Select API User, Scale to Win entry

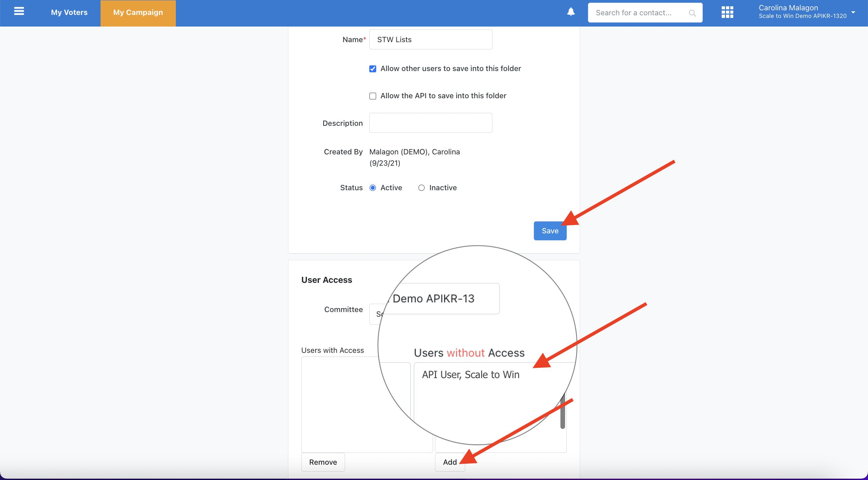(470, 374)
